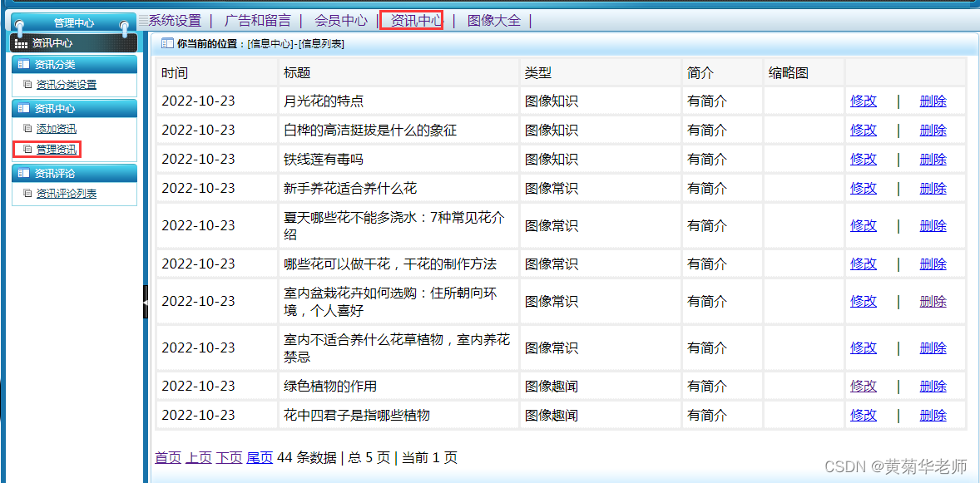The image size is (980, 483).
Task: Collapse the 资讯评论 sidebar section
Action: point(74,173)
